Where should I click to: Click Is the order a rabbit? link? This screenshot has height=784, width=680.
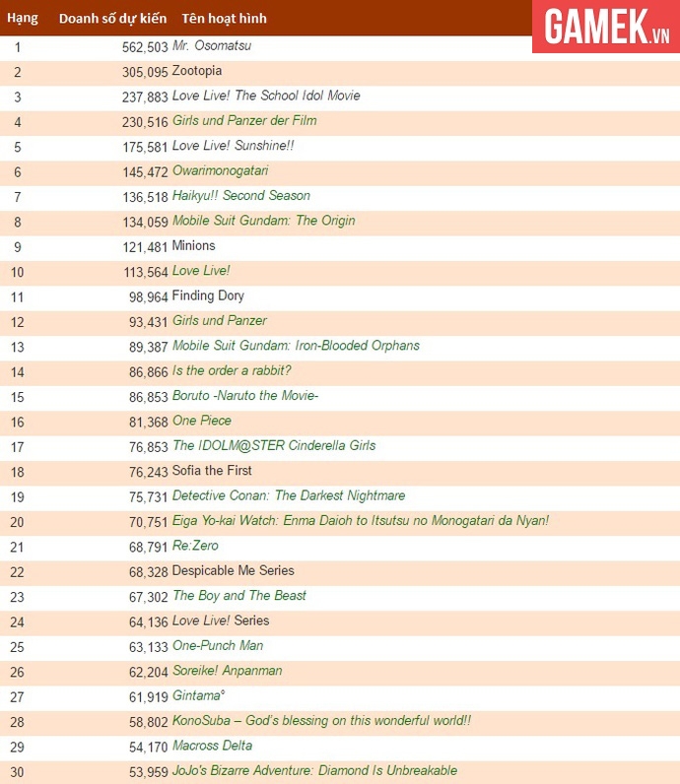tap(232, 370)
